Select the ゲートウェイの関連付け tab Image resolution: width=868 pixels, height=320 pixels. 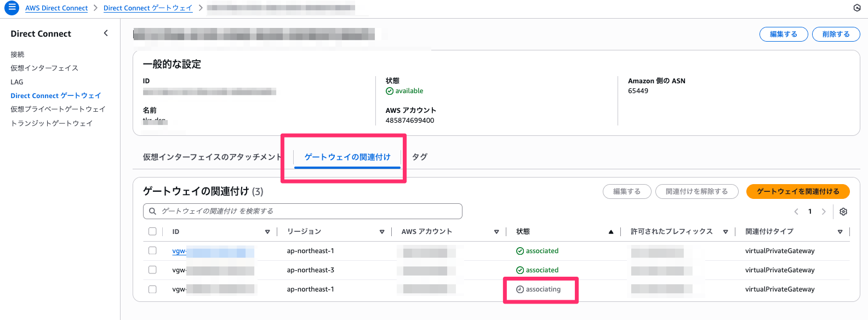click(x=347, y=157)
